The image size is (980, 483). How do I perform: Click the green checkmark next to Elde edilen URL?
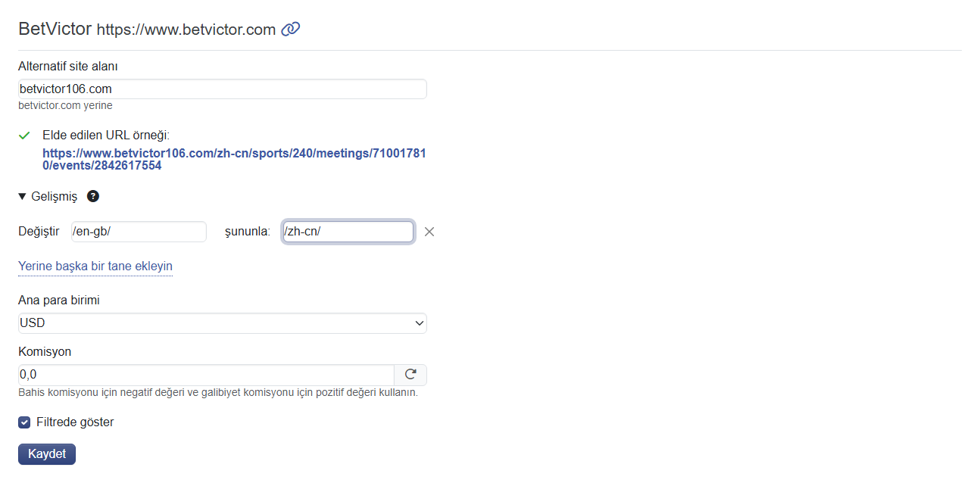(x=24, y=136)
